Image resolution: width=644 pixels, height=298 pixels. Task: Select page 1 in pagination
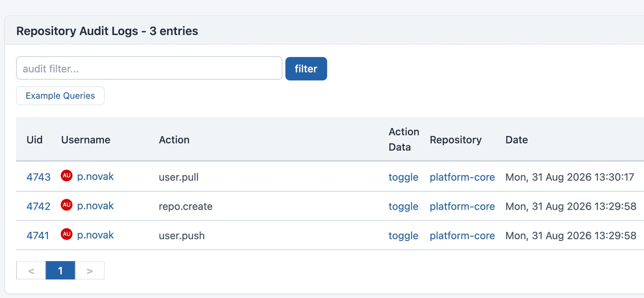[60, 270]
